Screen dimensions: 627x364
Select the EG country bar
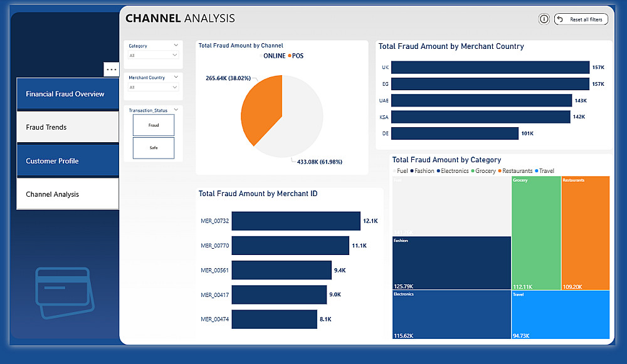pos(490,84)
